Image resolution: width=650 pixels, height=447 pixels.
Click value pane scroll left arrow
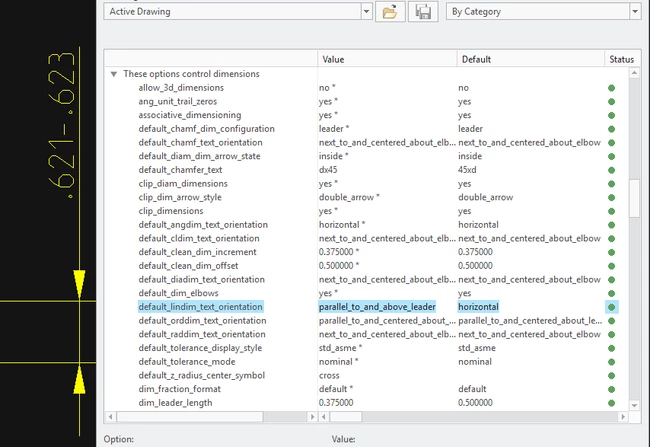click(x=324, y=417)
